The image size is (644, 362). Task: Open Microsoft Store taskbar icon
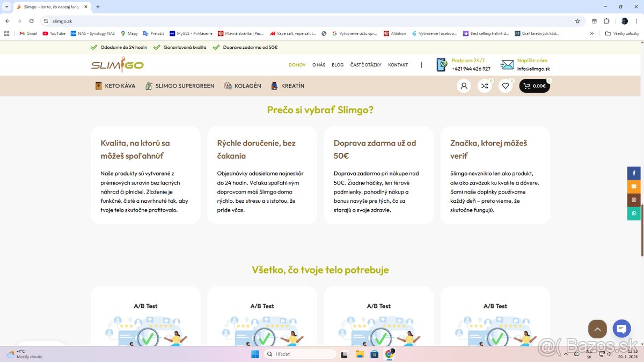click(x=375, y=354)
